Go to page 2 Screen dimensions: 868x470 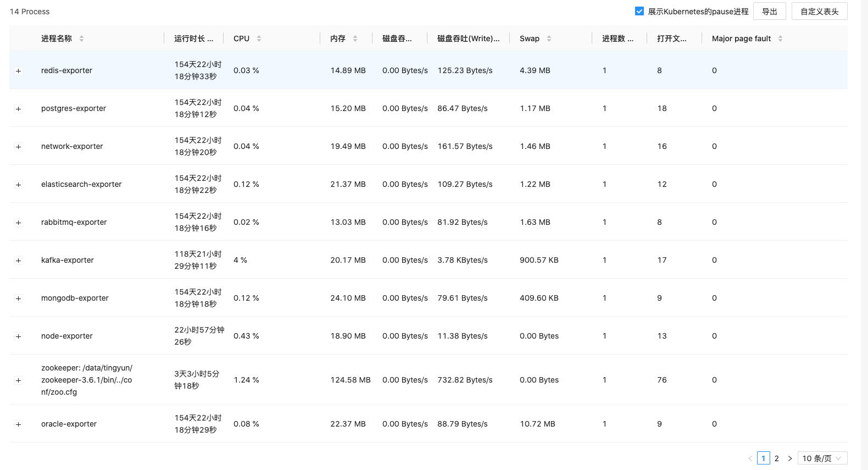pyautogui.click(x=776, y=458)
